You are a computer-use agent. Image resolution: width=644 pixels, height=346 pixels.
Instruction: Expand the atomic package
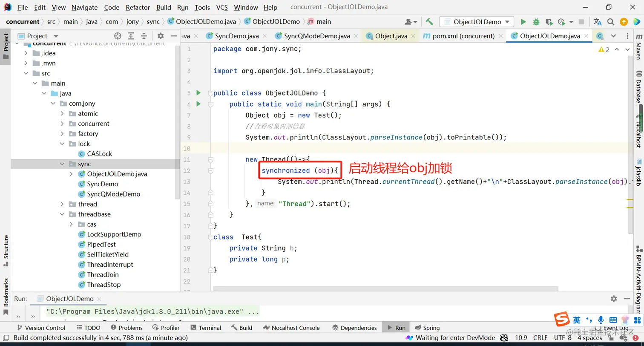pyautogui.click(x=62, y=114)
